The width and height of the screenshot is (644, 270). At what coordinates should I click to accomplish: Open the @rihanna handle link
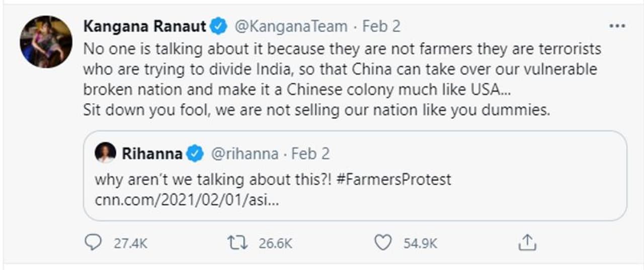244,154
